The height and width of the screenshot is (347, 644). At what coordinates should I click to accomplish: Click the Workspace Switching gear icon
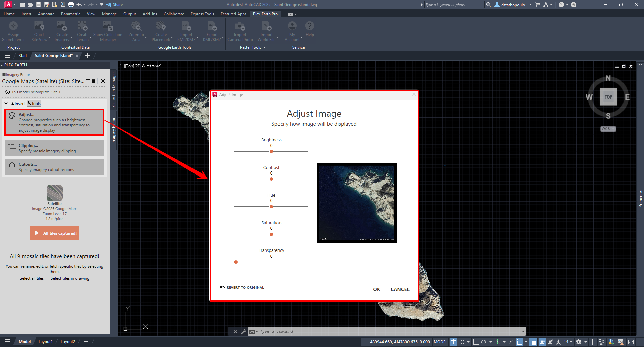[578, 342]
